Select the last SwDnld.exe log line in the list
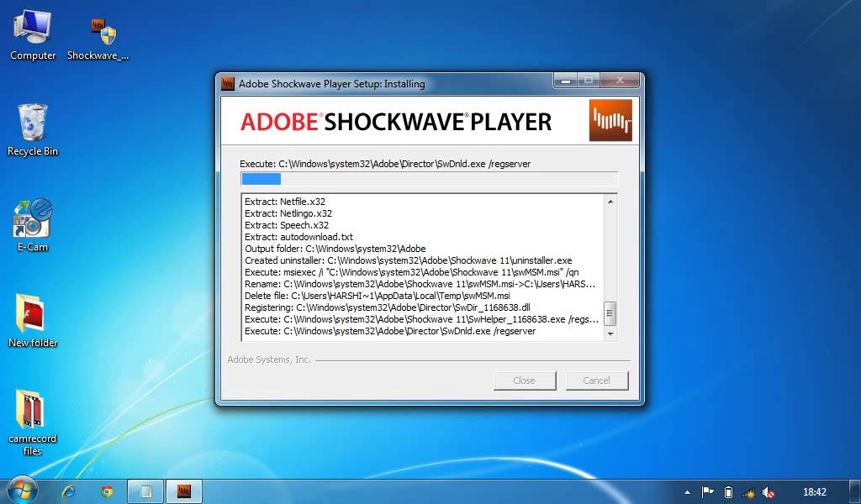The height and width of the screenshot is (504, 861). (390, 331)
